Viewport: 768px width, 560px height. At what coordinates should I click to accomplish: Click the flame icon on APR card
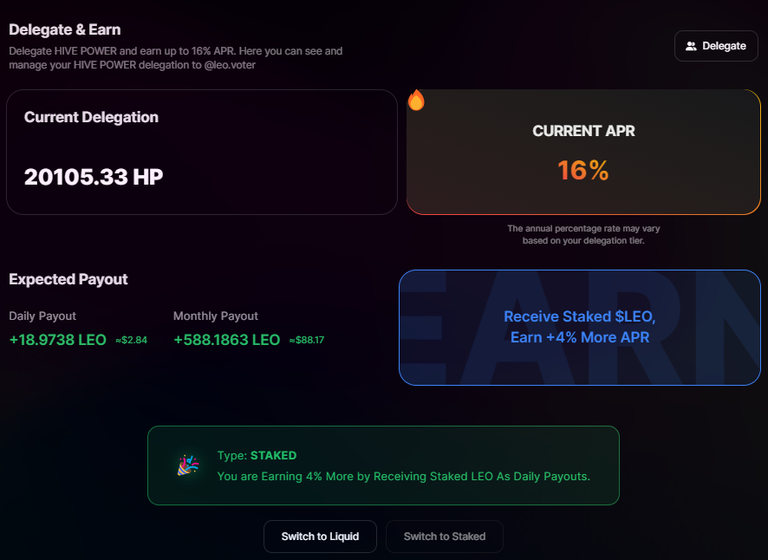click(x=416, y=100)
